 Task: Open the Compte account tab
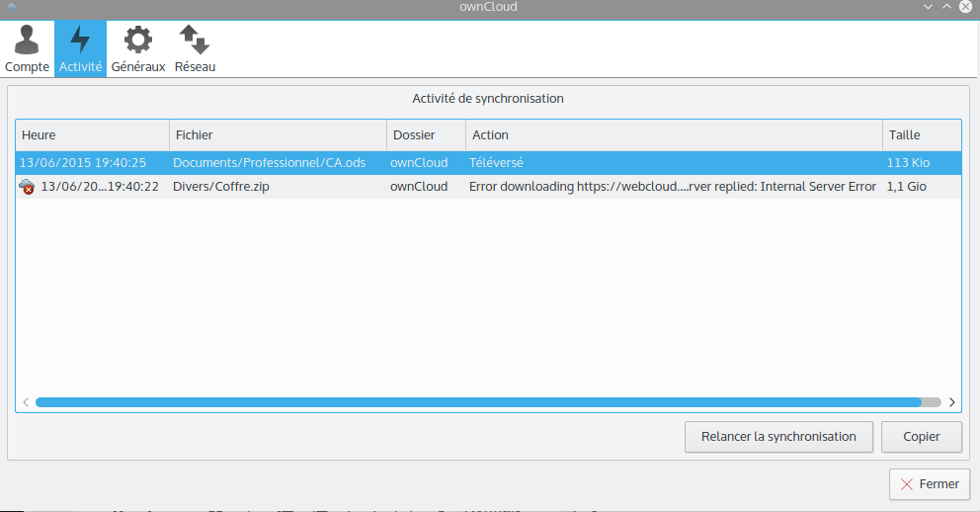click(27, 48)
